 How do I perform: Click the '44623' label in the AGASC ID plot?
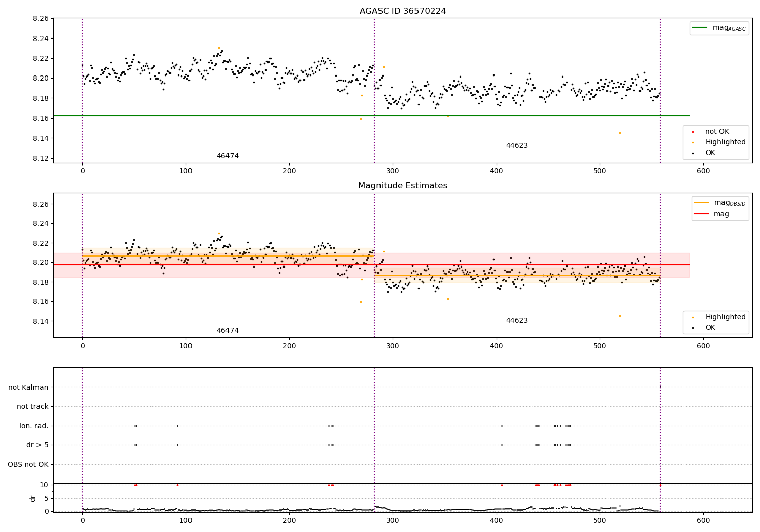pos(517,145)
